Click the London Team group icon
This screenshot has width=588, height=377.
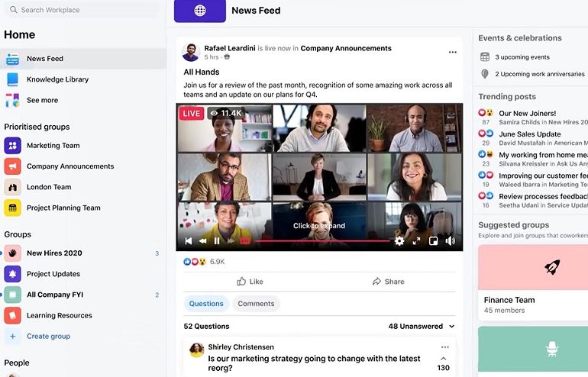click(x=12, y=187)
